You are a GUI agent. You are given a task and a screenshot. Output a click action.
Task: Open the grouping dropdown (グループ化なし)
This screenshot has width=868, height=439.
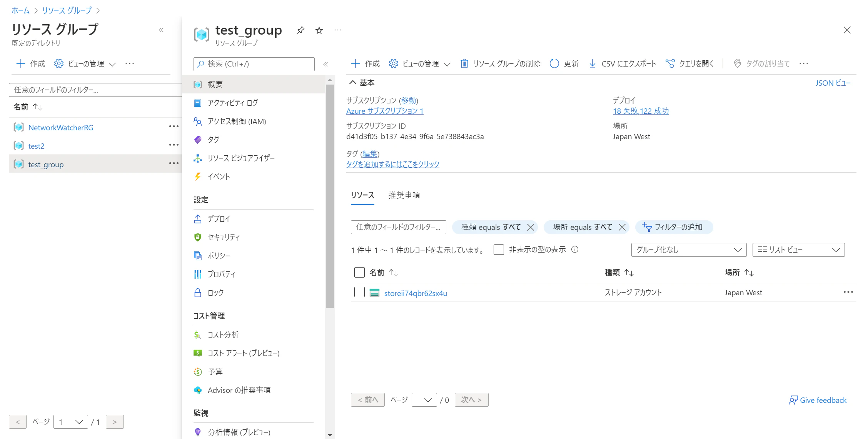[x=689, y=250]
